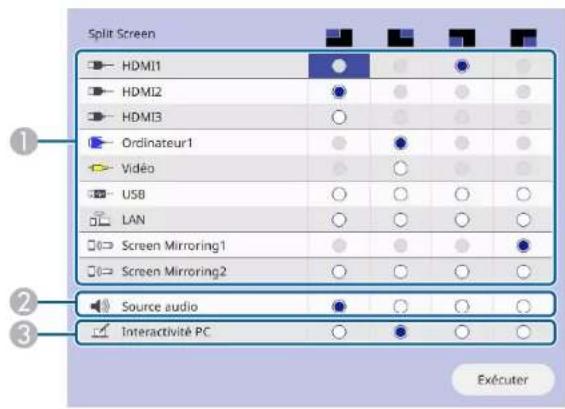
Task: Click the HDMI2 connector icon
Action: point(101,92)
